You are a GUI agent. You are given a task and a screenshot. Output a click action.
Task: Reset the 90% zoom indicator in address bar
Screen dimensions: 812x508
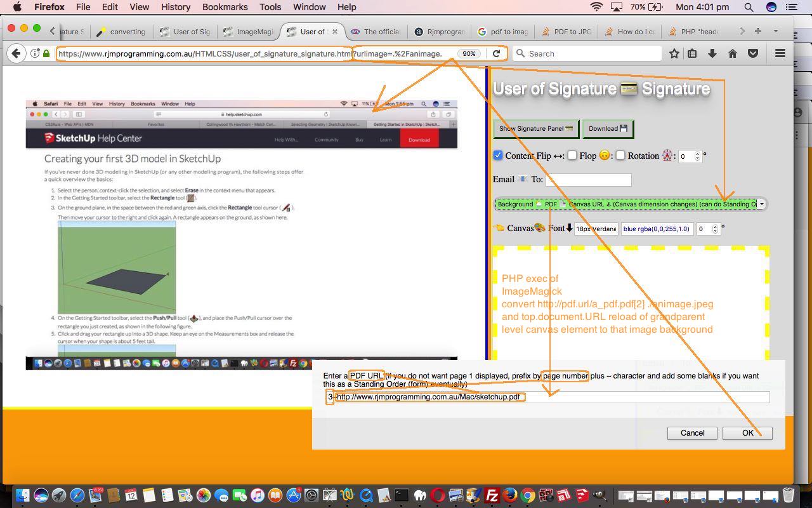pyautogui.click(x=469, y=54)
